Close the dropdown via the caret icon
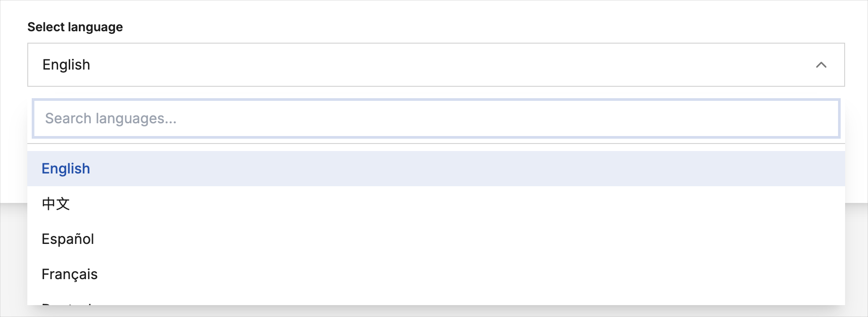868x317 pixels. [821, 65]
